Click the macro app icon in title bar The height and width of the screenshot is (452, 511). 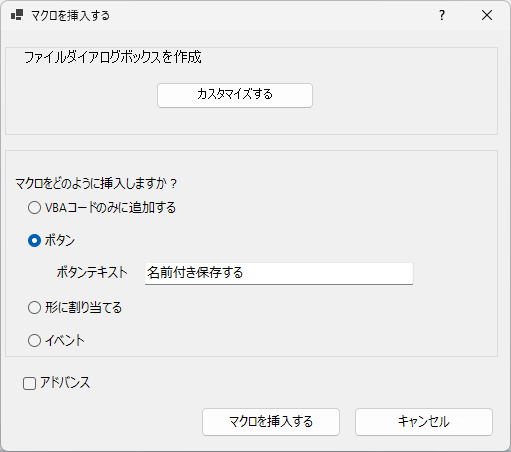point(17,15)
